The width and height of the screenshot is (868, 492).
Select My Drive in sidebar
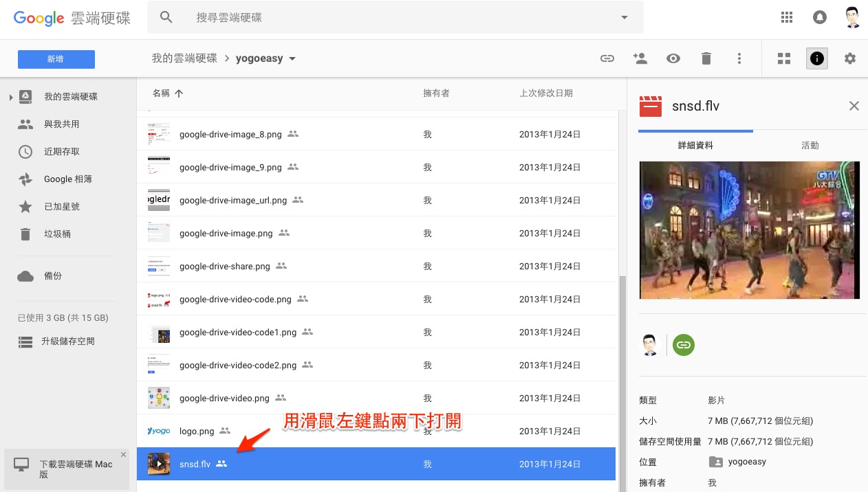pos(70,96)
